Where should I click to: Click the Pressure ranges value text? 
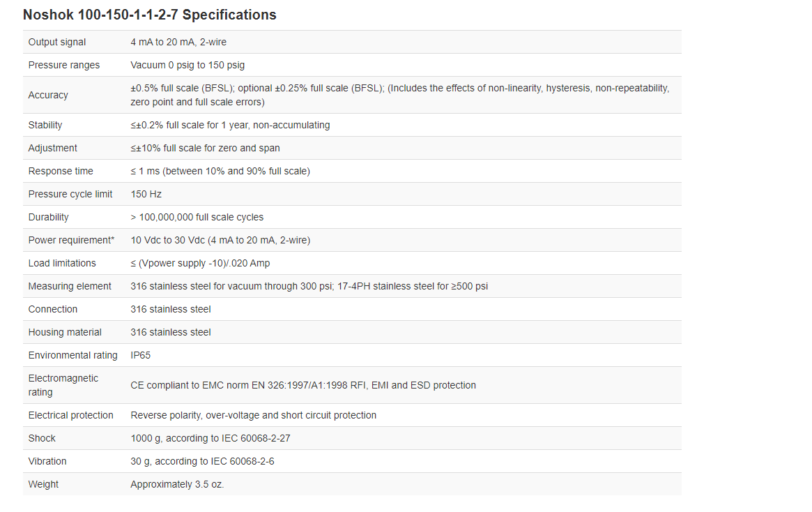187,66
